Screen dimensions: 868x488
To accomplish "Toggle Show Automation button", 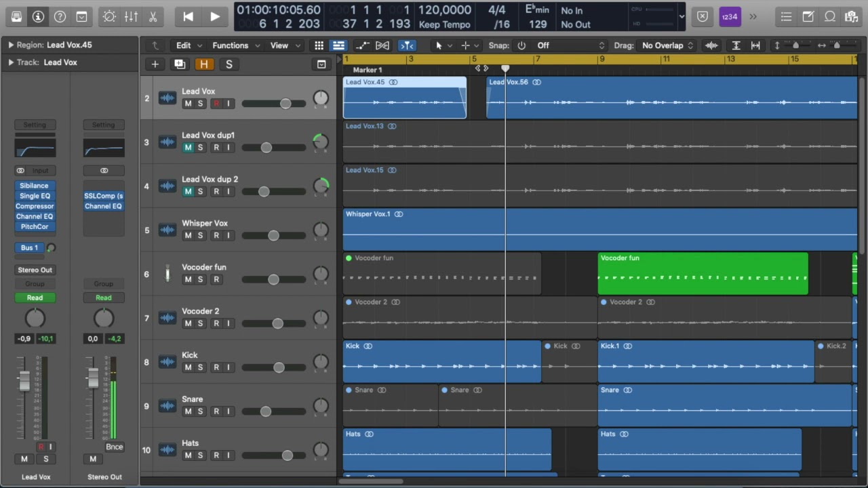I will point(362,45).
